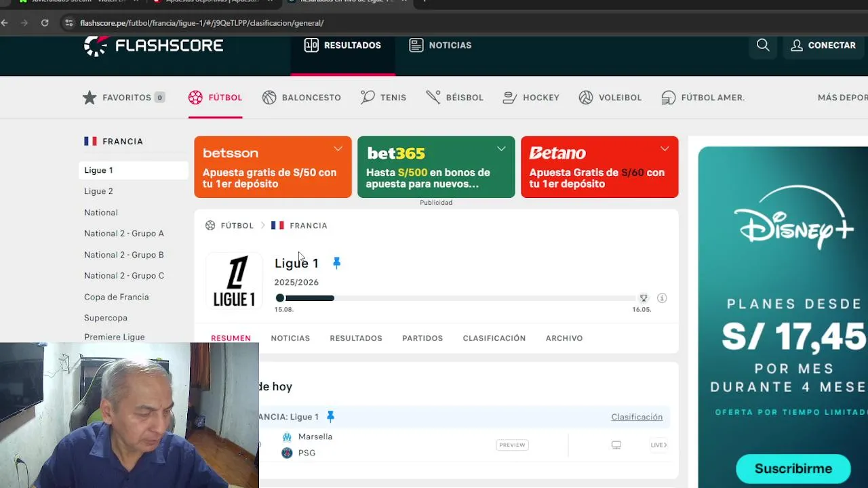868x488 pixels.
Task: Switch to the league Resultados tab
Action: [356, 338]
